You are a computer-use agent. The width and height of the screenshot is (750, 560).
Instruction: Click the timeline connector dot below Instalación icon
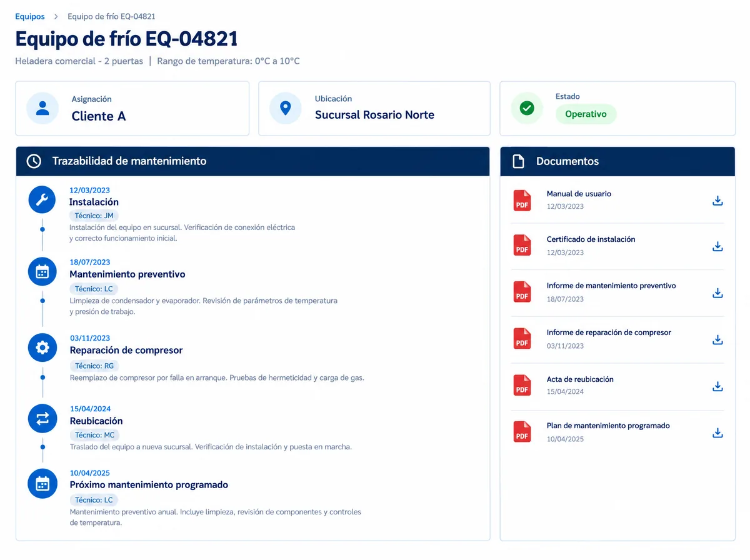click(x=42, y=229)
